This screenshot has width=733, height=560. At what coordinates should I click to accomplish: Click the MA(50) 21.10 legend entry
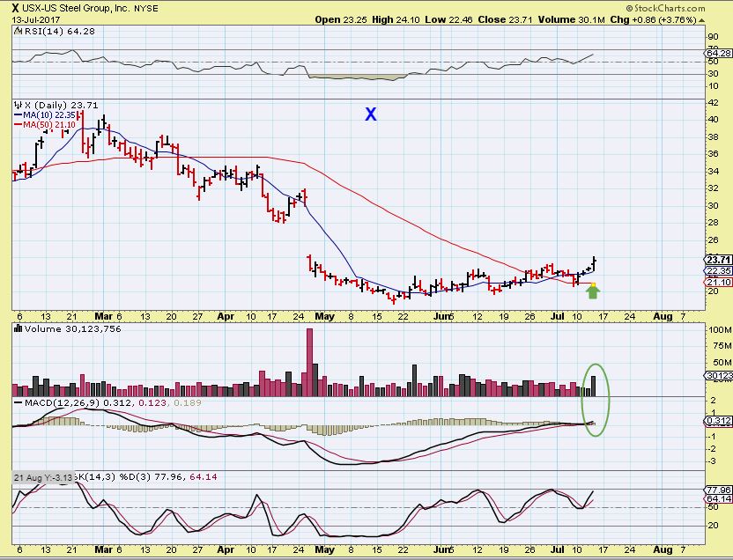49,125
